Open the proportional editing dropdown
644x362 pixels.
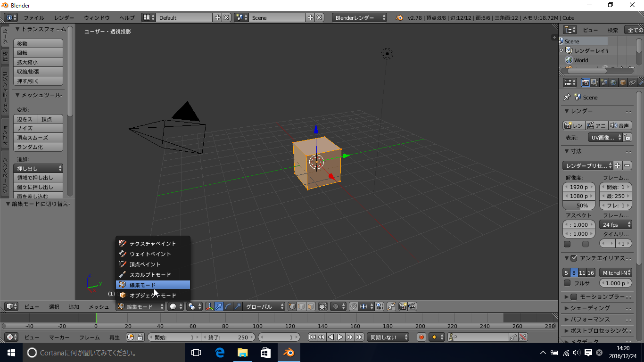338,306
